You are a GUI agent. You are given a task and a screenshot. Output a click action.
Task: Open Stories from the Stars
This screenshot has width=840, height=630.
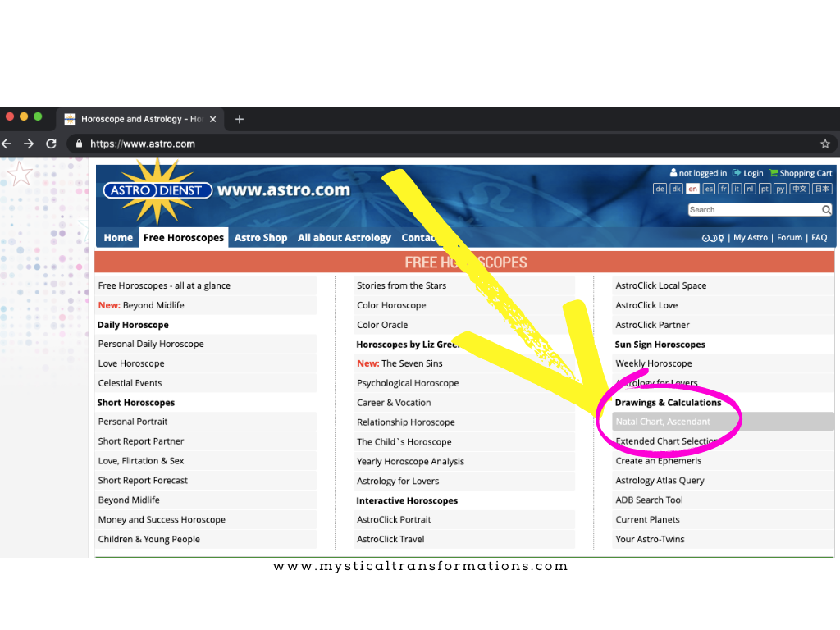pos(464,285)
